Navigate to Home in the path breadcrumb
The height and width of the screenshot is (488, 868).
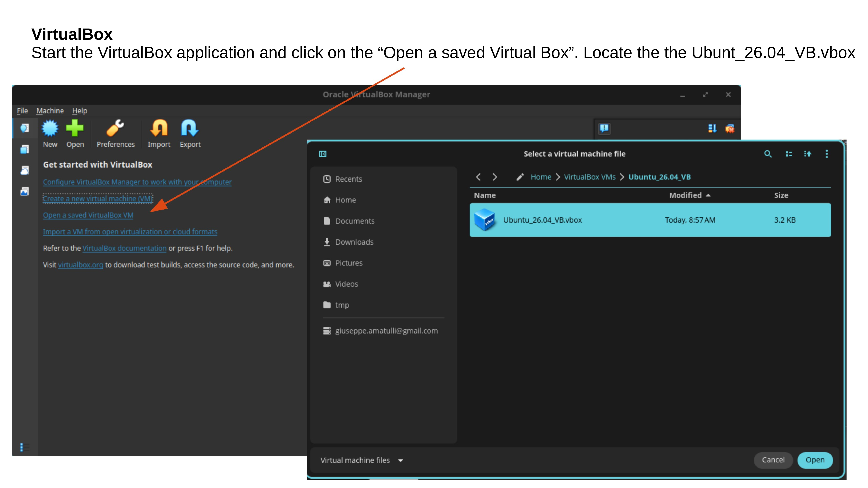tap(541, 177)
